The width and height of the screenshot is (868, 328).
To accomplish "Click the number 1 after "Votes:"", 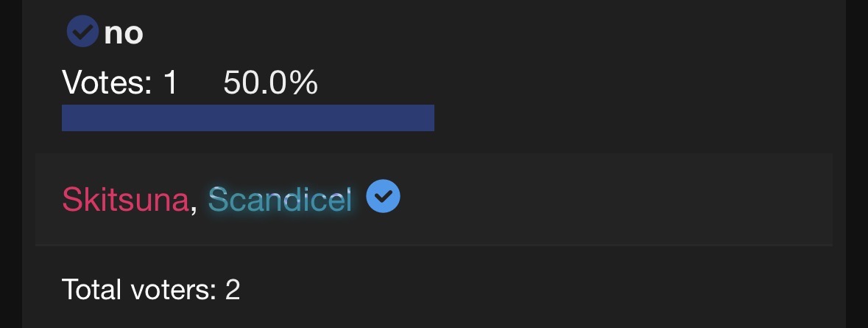I will pyautogui.click(x=171, y=83).
